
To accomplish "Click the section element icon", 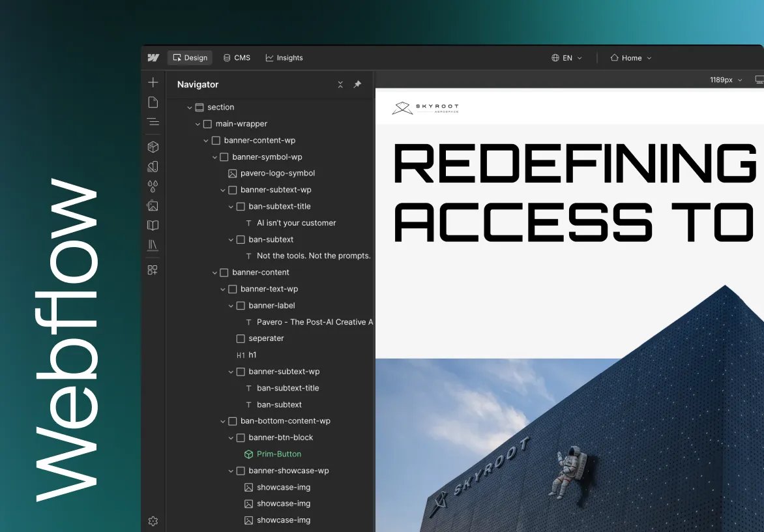I will click(x=199, y=107).
